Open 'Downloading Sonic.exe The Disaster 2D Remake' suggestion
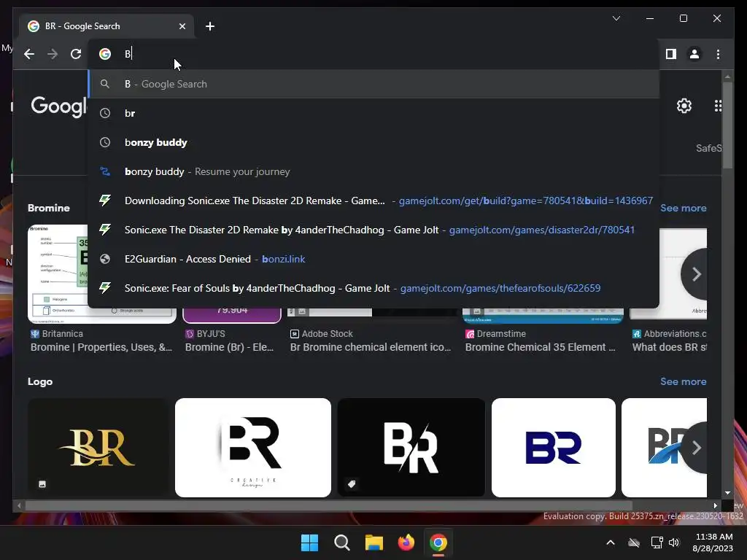This screenshot has height=560, width=747. 373,201
